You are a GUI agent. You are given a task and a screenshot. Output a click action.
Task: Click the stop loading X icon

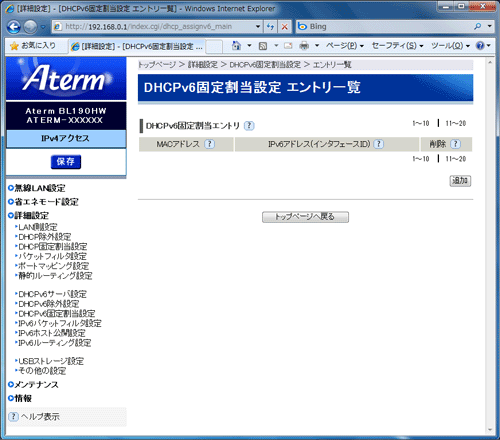click(x=285, y=27)
